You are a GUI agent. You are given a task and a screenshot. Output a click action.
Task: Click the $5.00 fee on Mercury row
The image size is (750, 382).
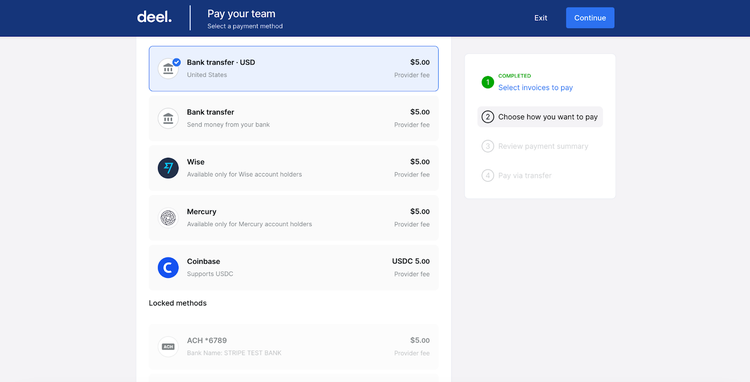point(420,211)
